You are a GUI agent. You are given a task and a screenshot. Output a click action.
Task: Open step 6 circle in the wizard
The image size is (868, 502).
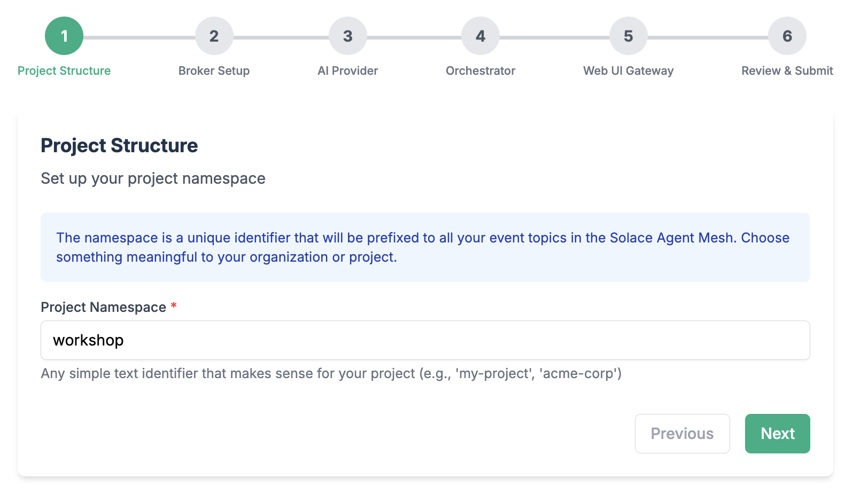[x=787, y=36]
